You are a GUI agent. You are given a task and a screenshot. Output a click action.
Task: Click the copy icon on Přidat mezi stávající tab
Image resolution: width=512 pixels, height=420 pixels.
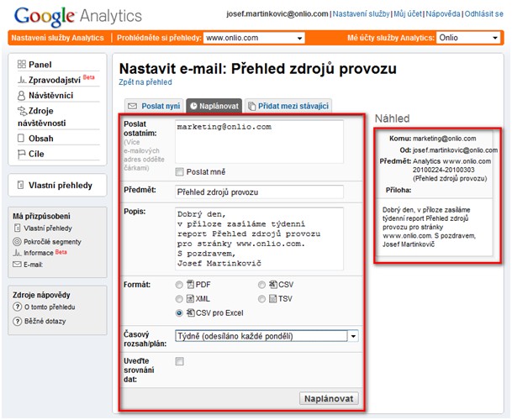(251, 106)
